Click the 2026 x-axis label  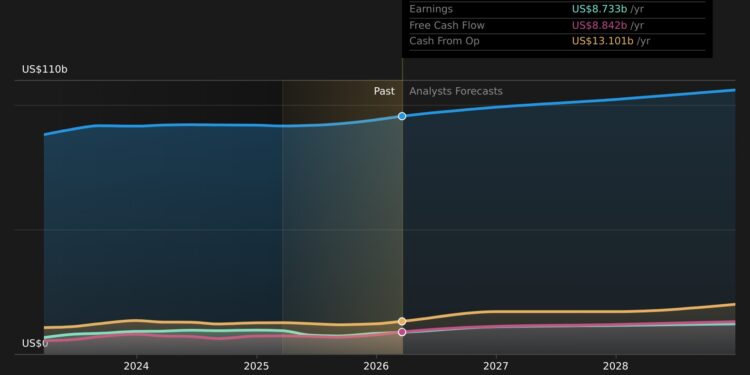pyautogui.click(x=376, y=367)
